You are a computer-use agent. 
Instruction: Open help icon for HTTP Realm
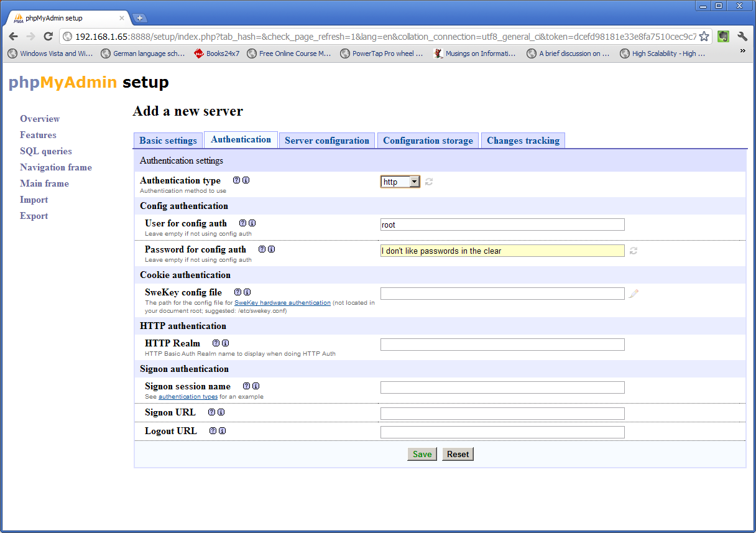(216, 343)
